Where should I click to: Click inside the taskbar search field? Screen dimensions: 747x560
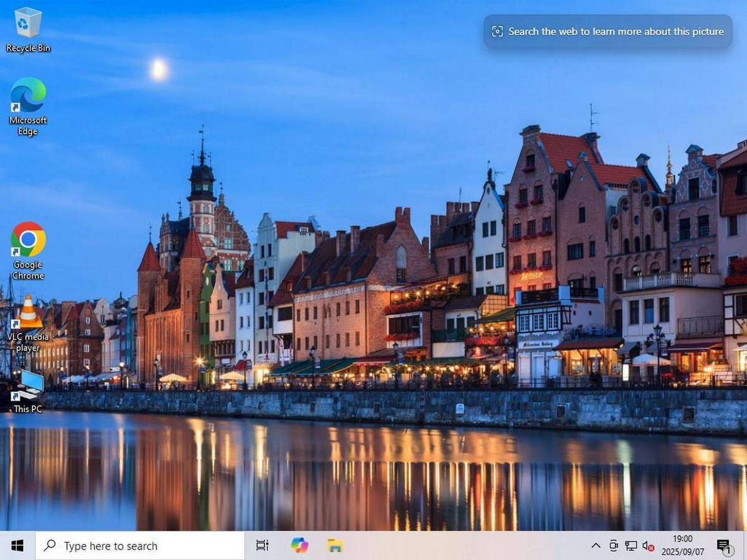(x=137, y=546)
